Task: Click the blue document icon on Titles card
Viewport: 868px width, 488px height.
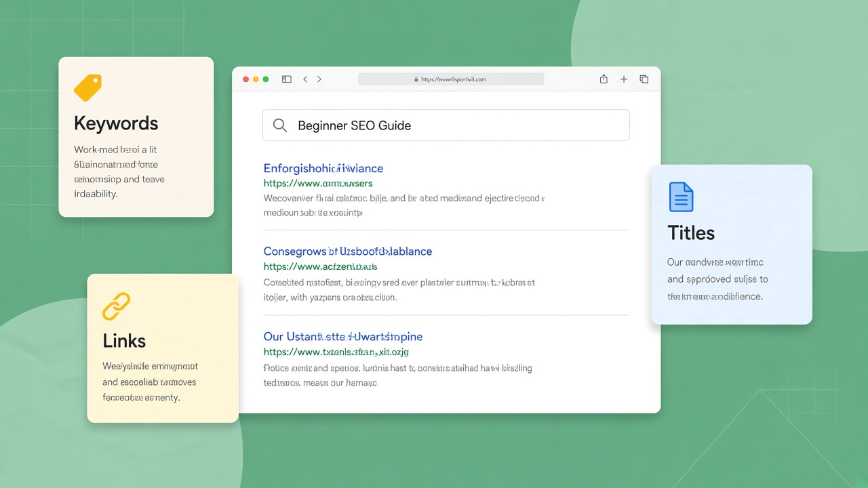Action: (x=681, y=197)
